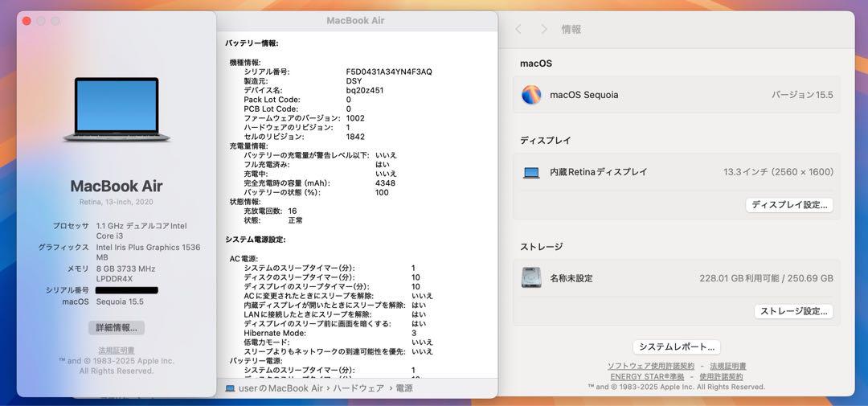
Task: Open システムレポート... button
Action: (677, 347)
